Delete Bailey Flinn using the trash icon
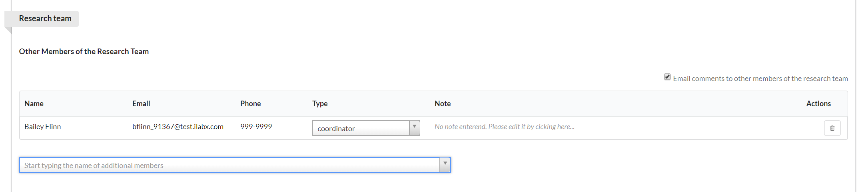 click(x=832, y=128)
